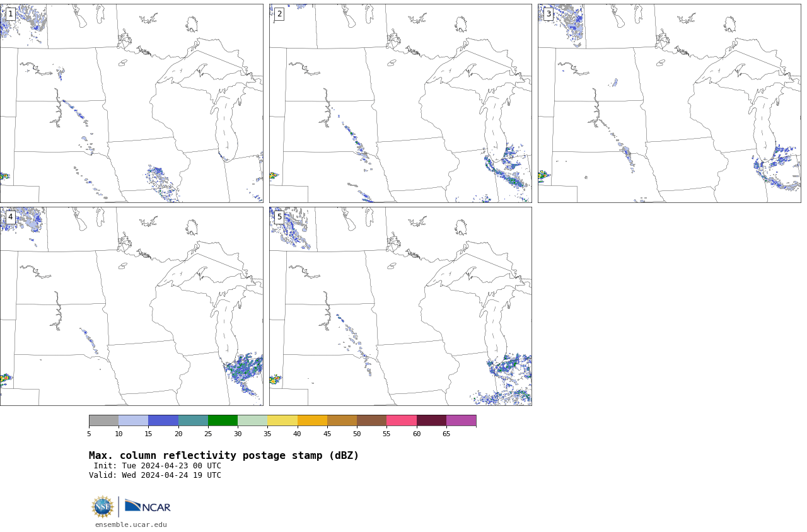
Task: Open ensemble member 1 map panel
Action: [131, 103]
